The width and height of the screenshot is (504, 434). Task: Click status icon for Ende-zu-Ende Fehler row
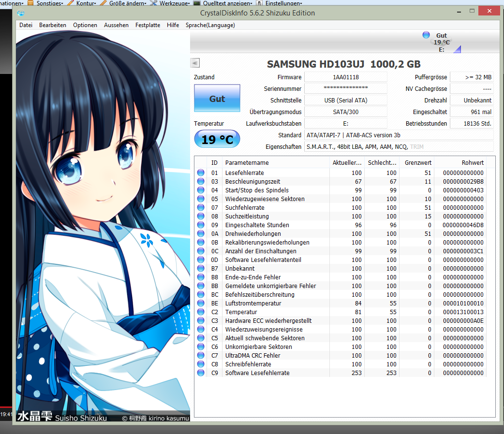(x=201, y=276)
